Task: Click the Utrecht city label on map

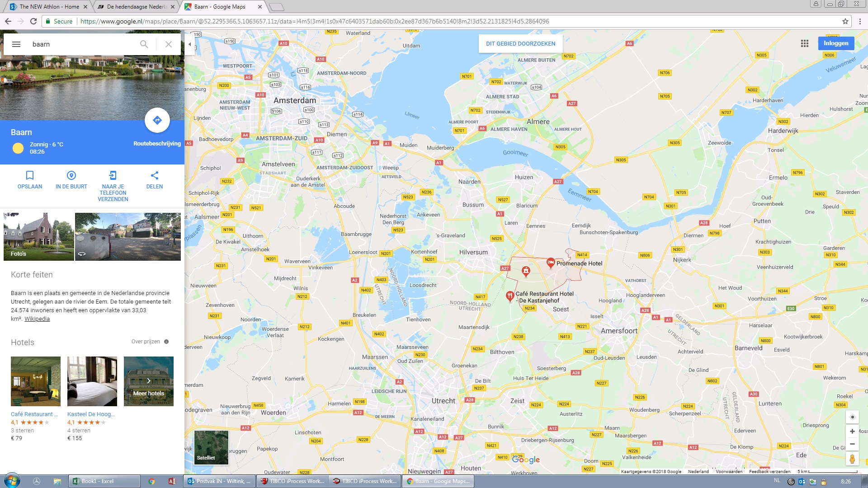Action: [x=443, y=401]
